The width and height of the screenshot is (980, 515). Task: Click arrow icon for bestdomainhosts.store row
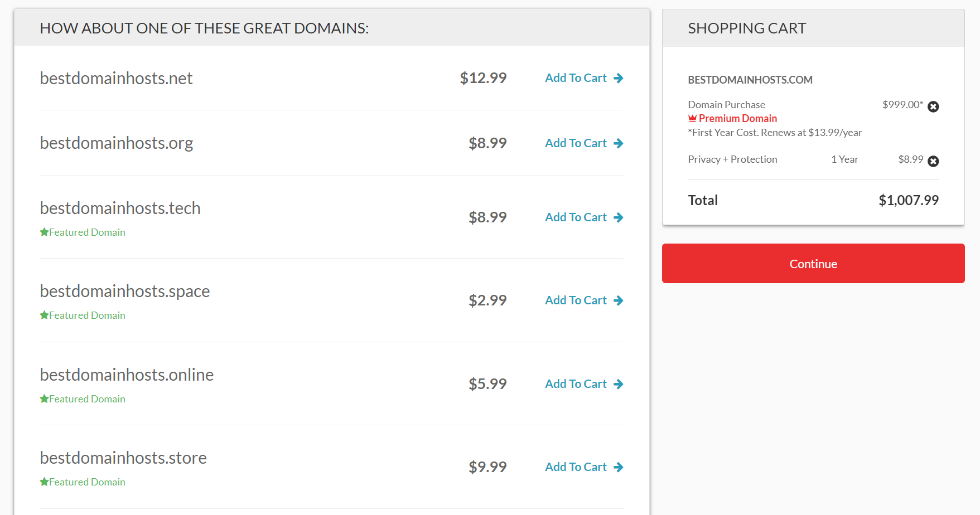pyautogui.click(x=618, y=467)
